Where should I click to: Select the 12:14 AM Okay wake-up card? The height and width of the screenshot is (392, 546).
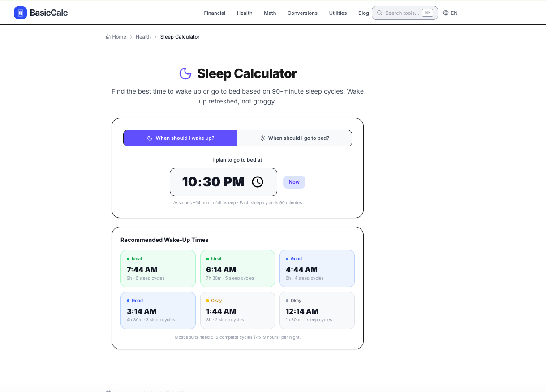pyautogui.click(x=317, y=310)
